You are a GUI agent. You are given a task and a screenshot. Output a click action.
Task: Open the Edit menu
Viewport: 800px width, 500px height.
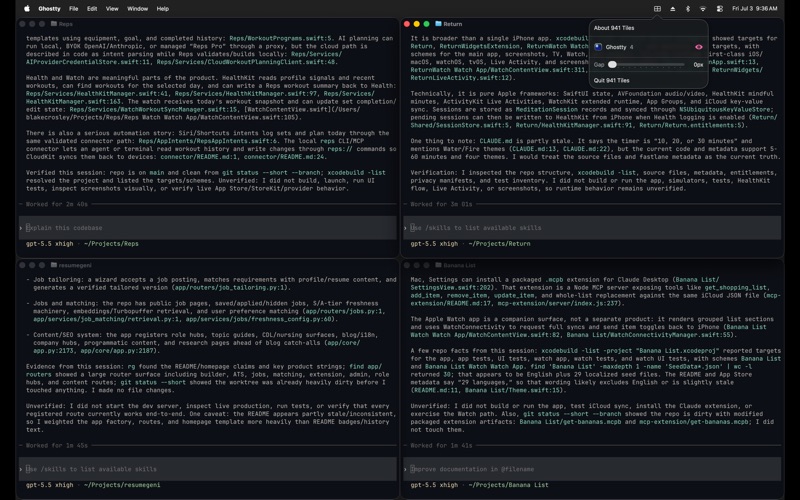click(x=92, y=9)
